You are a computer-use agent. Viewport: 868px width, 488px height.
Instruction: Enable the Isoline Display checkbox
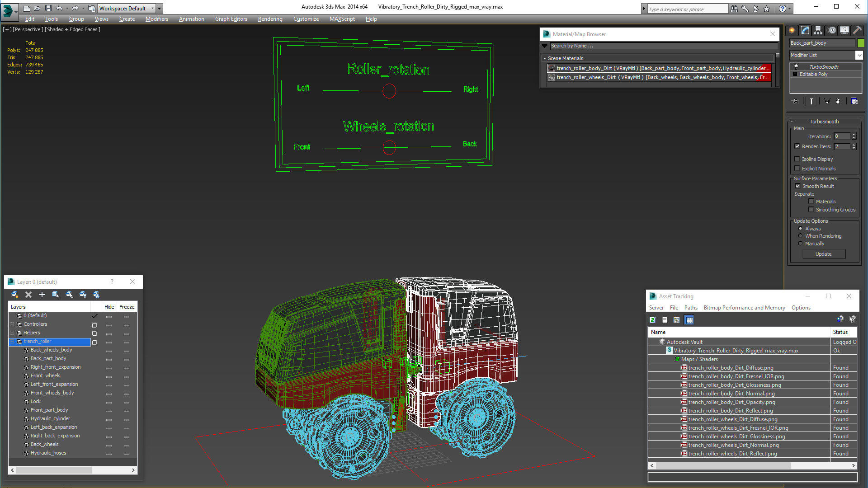(797, 159)
